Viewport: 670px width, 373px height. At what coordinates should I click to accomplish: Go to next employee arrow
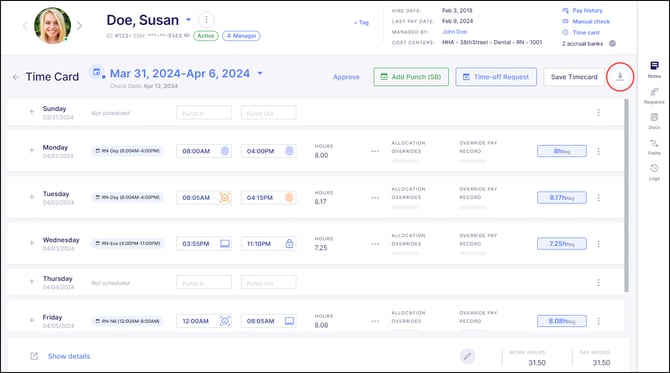pyautogui.click(x=79, y=26)
